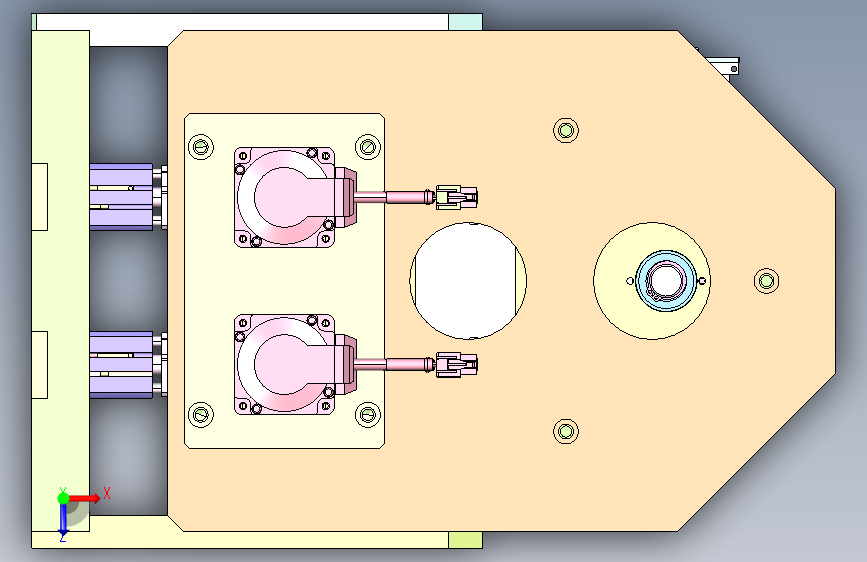Select the lower pink servo motor

tap(295, 364)
